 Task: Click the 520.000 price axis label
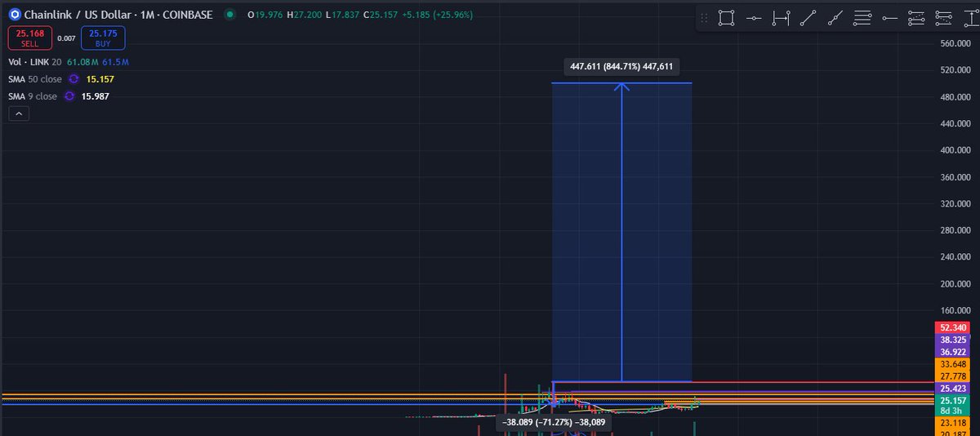(954, 70)
